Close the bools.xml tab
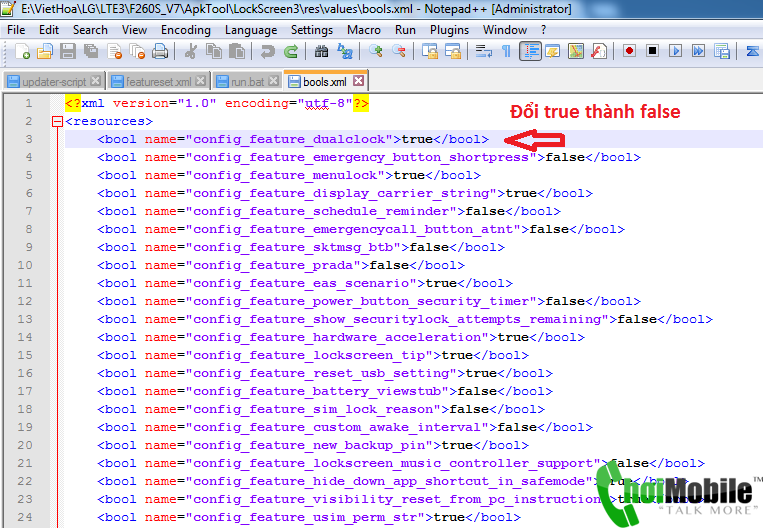The height and width of the screenshot is (528, 763). click(359, 81)
